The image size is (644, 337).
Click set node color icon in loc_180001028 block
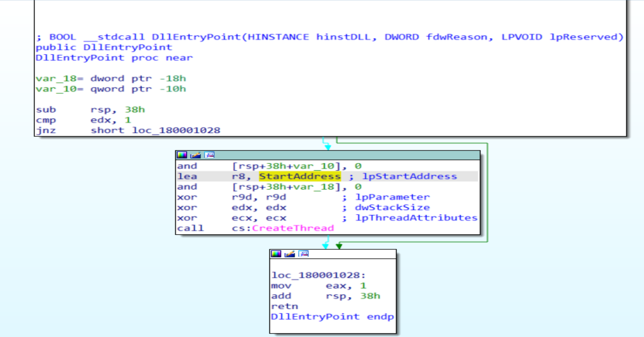click(276, 254)
